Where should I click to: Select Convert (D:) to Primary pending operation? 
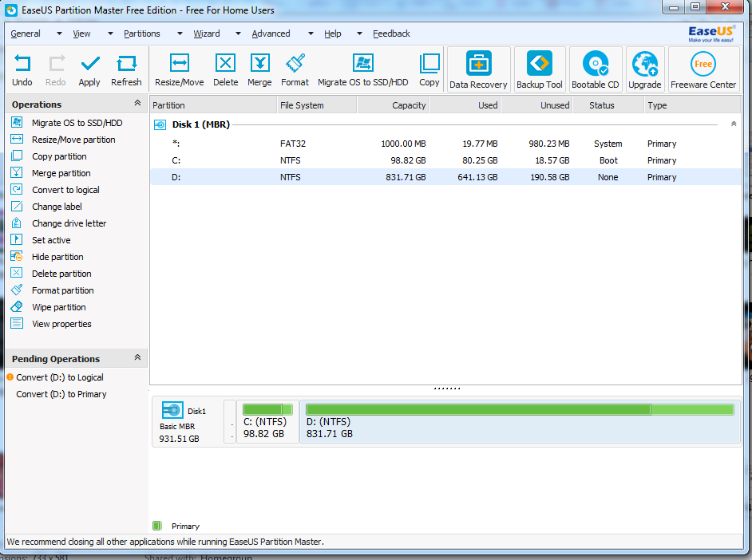pyautogui.click(x=61, y=394)
